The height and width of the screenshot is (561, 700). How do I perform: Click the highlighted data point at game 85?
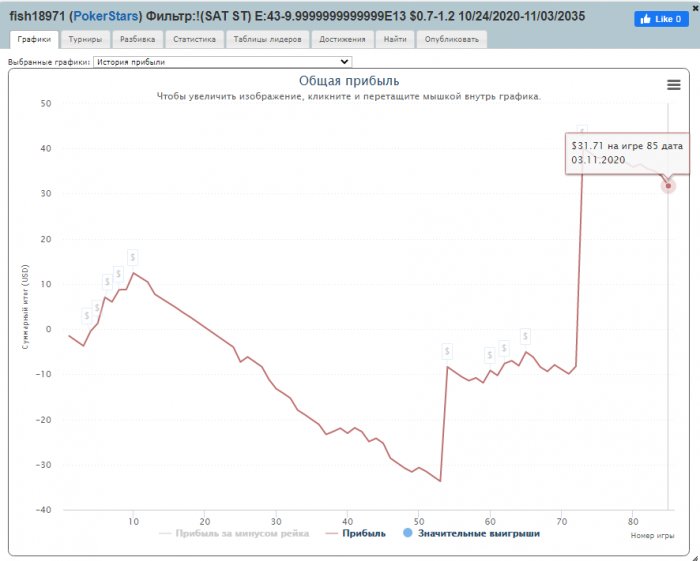(x=668, y=186)
